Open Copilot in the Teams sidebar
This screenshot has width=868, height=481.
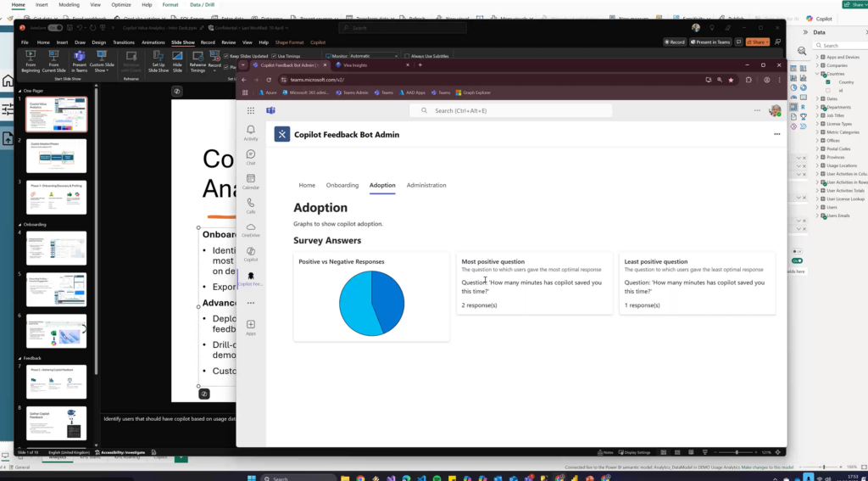point(251,254)
